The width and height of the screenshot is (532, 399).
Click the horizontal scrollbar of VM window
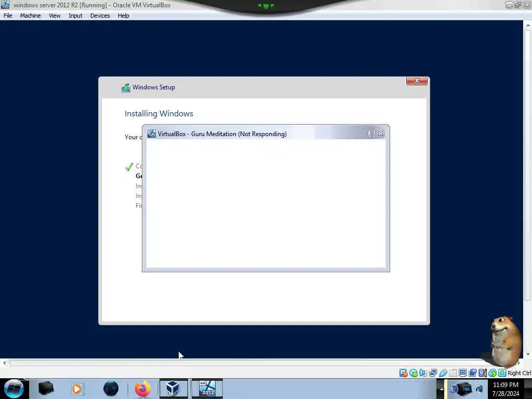coord(261,363)
